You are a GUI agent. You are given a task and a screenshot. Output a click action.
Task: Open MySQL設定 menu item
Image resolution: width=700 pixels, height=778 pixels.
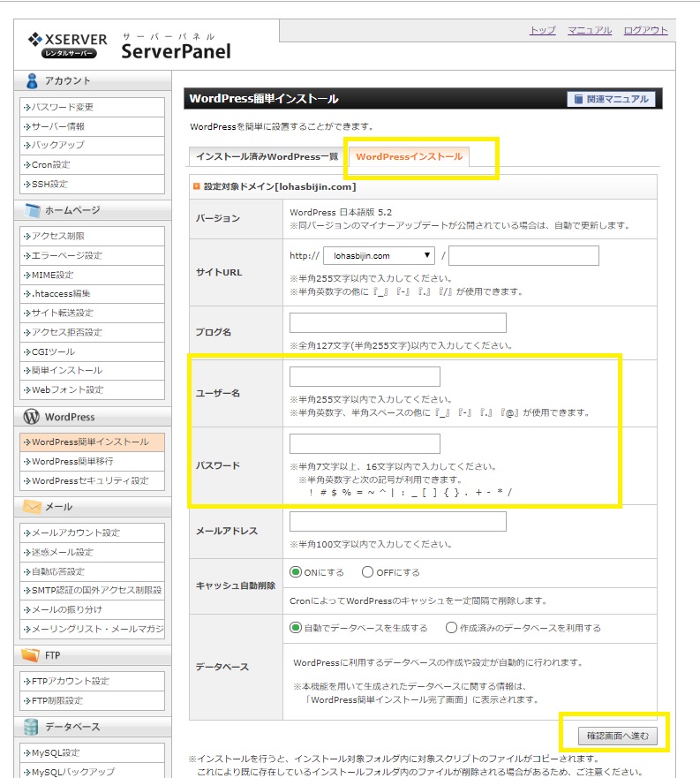(x=93, y=752)
